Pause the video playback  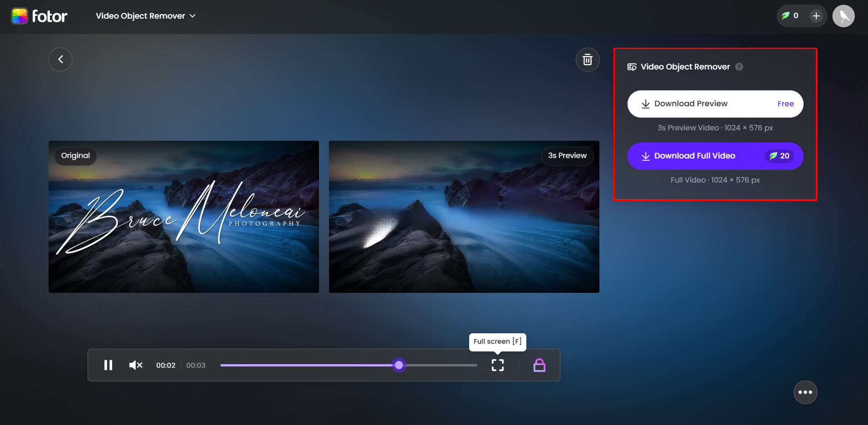[108, 365]
